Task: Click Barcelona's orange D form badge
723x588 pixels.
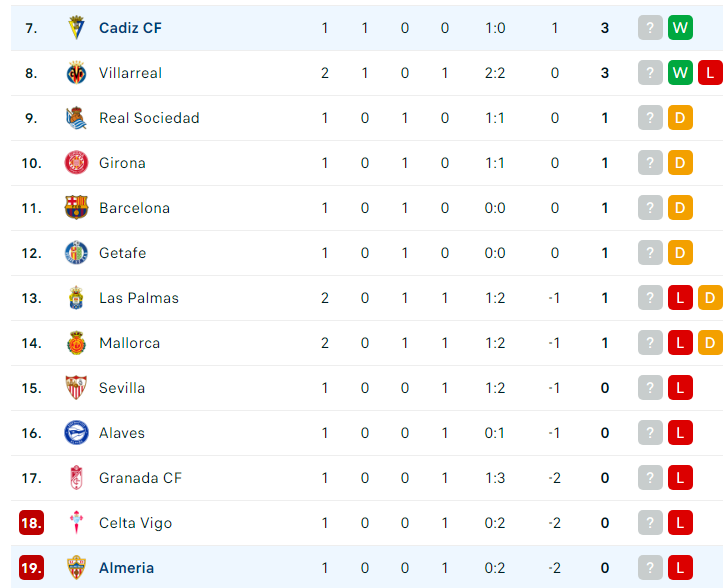Action: coord(680,208)
